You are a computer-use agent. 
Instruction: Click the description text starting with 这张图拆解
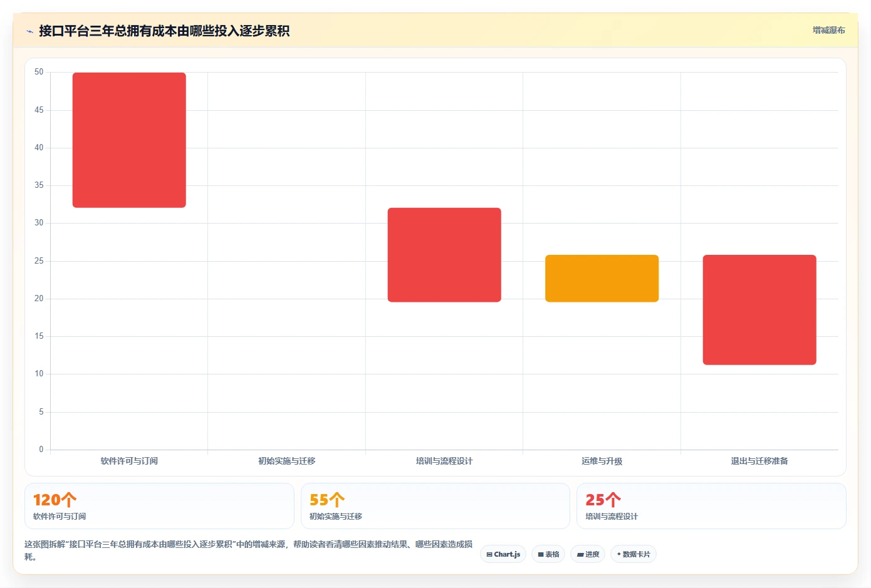point(249,550)
